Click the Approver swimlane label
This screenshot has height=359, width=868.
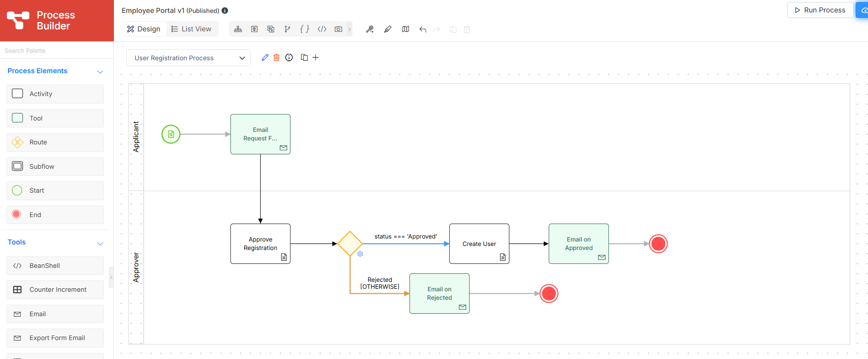(x=136, y=267)
